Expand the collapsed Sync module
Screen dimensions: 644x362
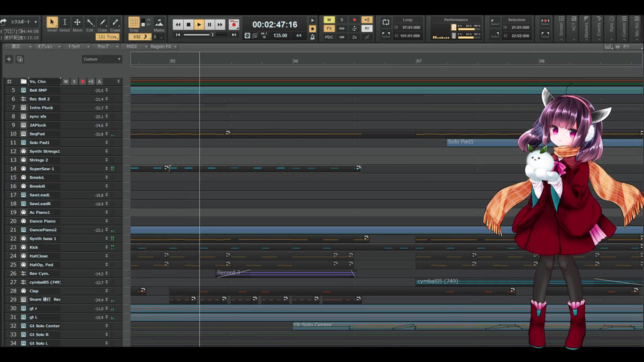(612, 29)
